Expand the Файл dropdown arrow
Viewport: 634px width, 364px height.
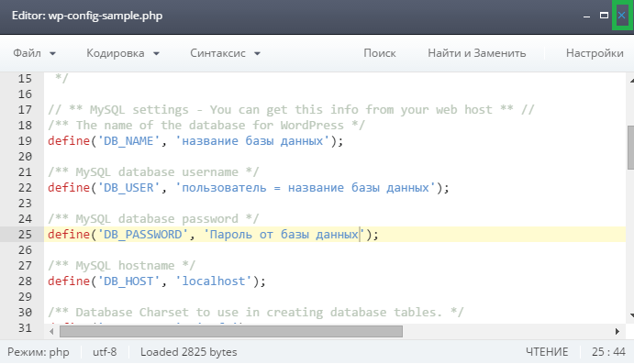[x=52, y=53]
